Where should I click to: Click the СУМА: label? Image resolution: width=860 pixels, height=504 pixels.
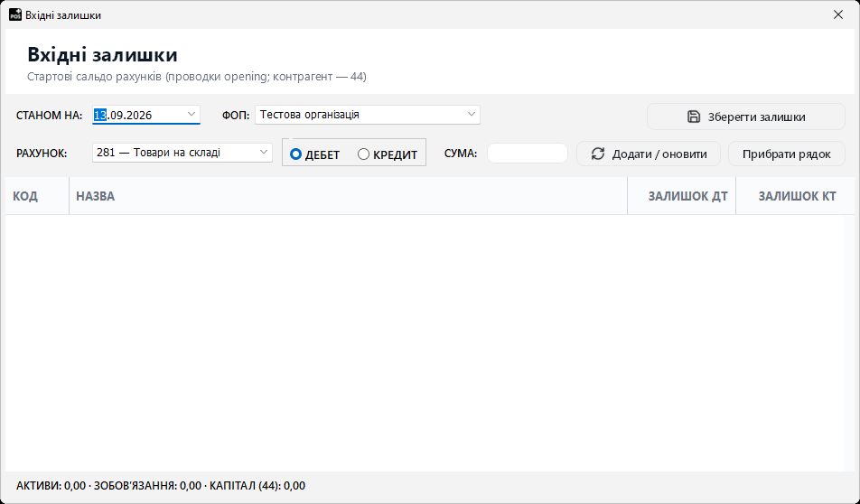point(461,154)
